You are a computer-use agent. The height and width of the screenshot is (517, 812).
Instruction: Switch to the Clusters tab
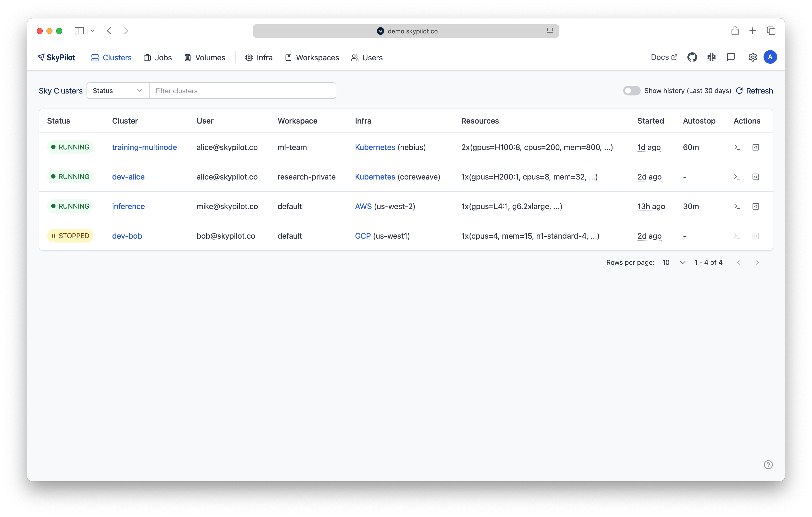pyautogui.click(x=111, y=58)
